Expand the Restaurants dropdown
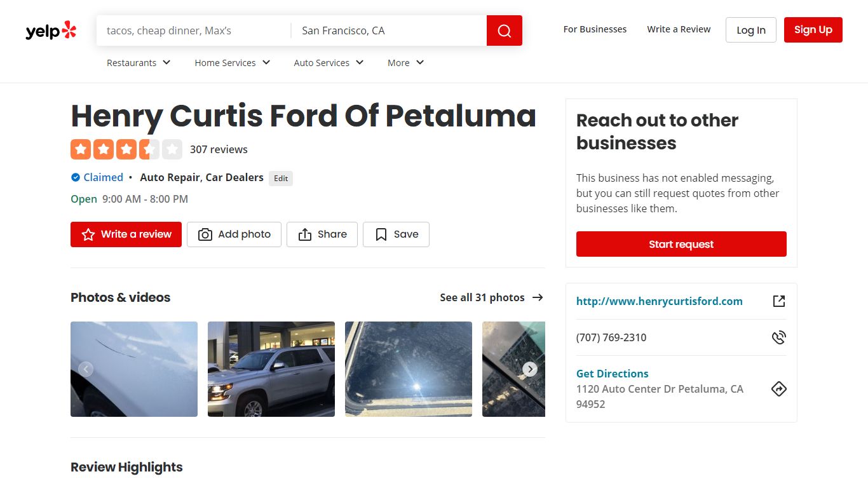Image resolution: width=868 pixels, height=488 pixels. [139, 63]
